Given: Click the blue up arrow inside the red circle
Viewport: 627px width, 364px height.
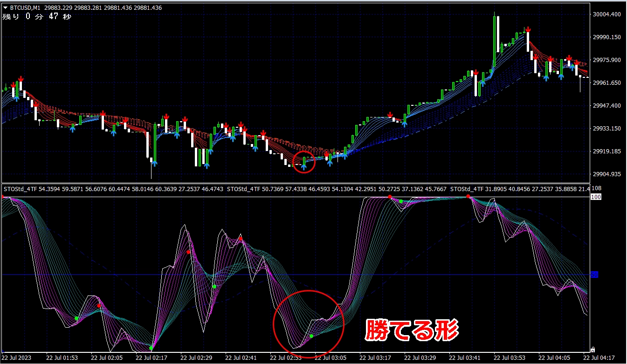Looking at the screenshot, I should (304, 165).
